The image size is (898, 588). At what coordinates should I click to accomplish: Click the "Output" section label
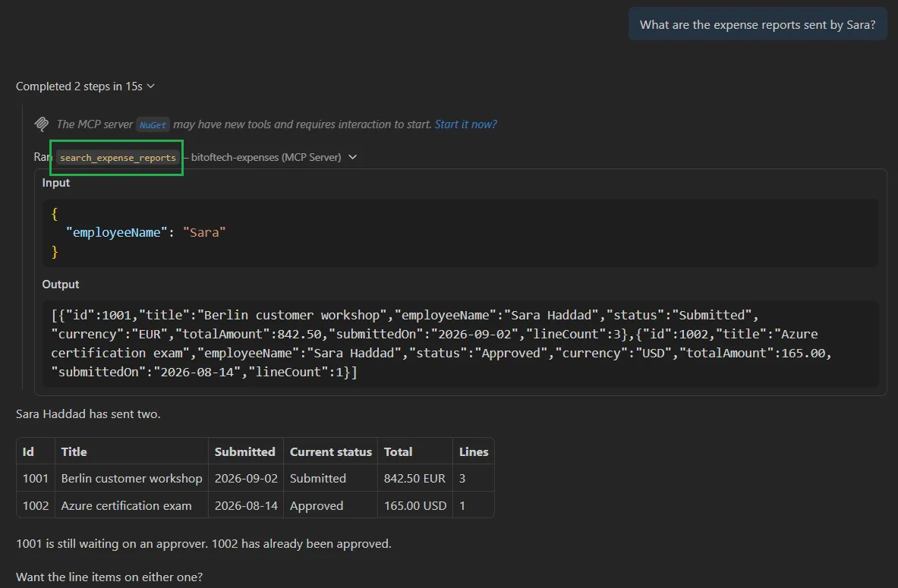pos(61,285)
